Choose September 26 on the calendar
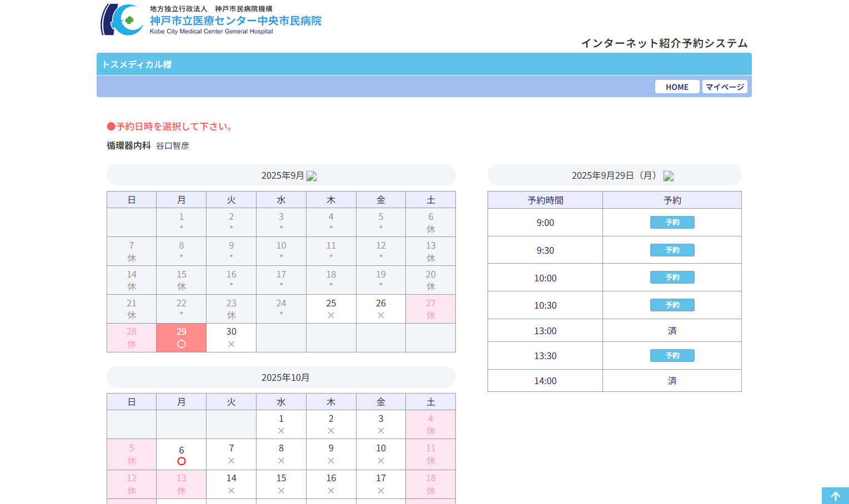Screen dimensions: 849x504 (x=381, y=309)
